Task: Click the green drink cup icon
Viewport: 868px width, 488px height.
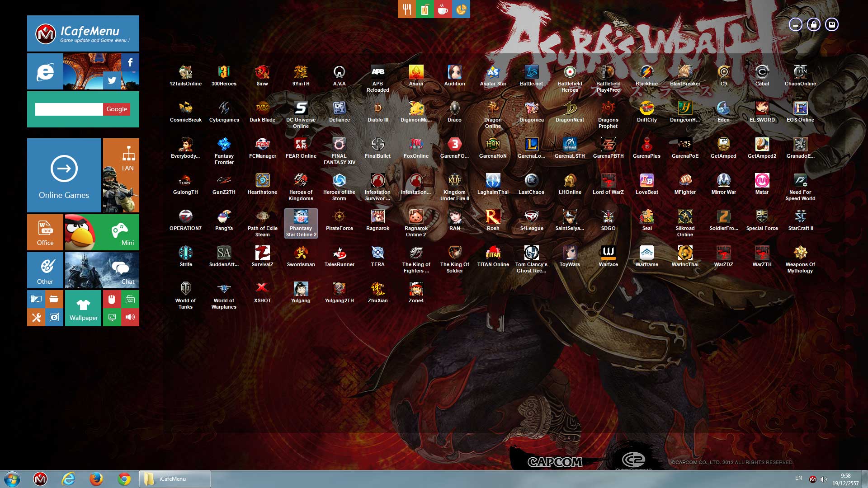Action: [x=425, y=9]
